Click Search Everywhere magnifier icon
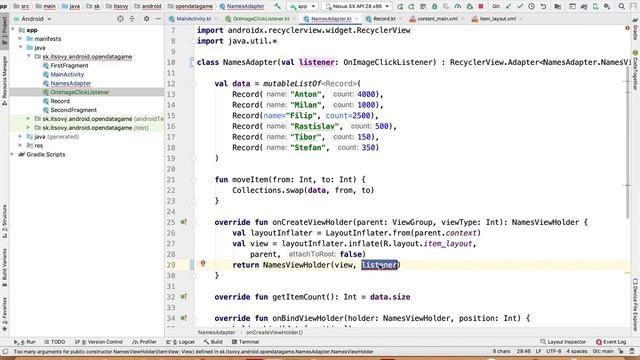The height and width of the screenshot is (360, 640). [622, 6]
